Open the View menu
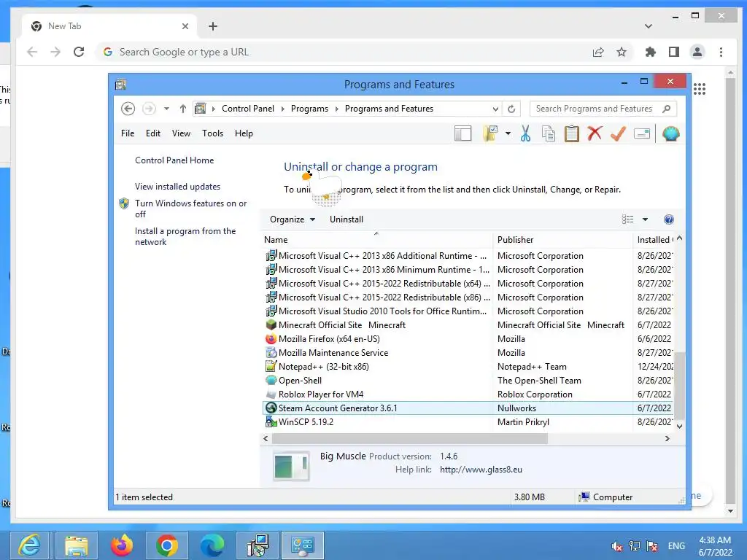Screen dimensions: 747x560 (181, 133)
